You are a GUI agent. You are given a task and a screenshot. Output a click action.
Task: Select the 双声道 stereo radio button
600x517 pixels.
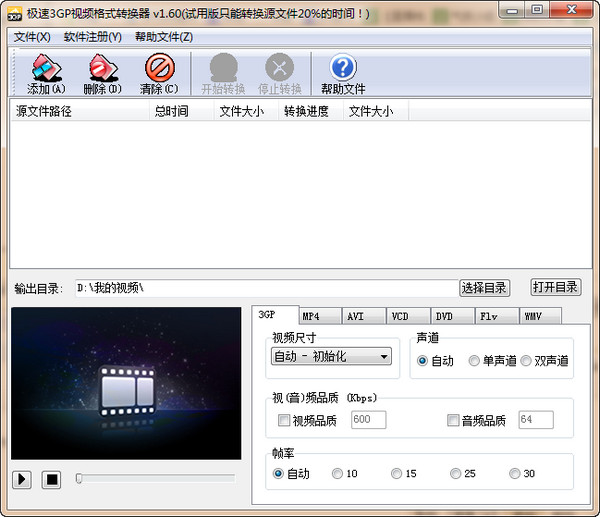(526, 361)
